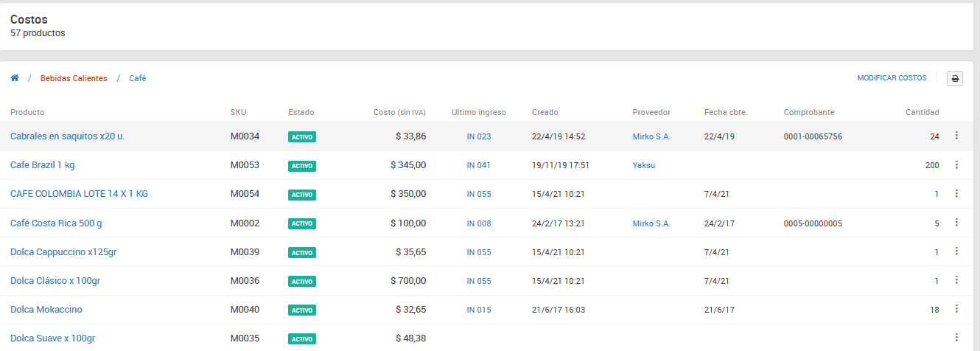Open row menu for Dolca Cappuccino x125gr
The width and height of the screenshot is (980, 351).
956,251
